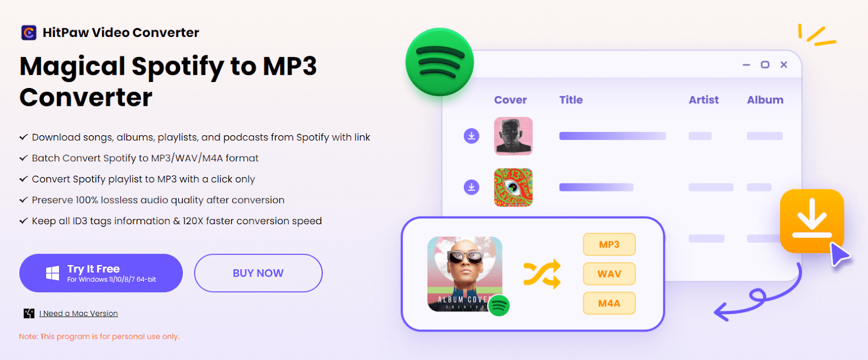Image resolution: width=868 pixels, height=360 pixels.
Task: Click the Album column header
Action: (x=765, y=100)
